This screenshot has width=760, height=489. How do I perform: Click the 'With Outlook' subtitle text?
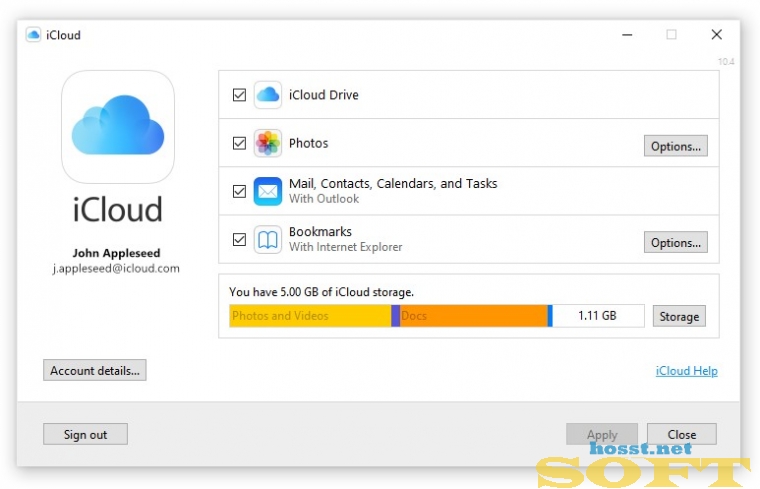point(324,199)
